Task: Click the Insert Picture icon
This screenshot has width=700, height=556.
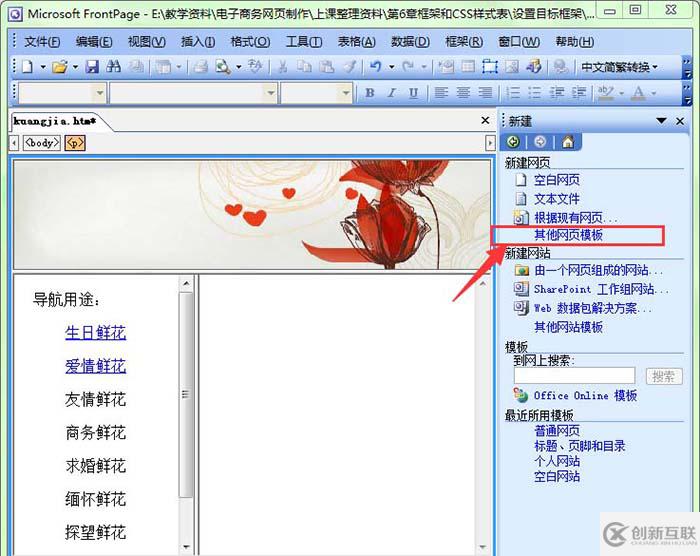Action: point(512,67)
